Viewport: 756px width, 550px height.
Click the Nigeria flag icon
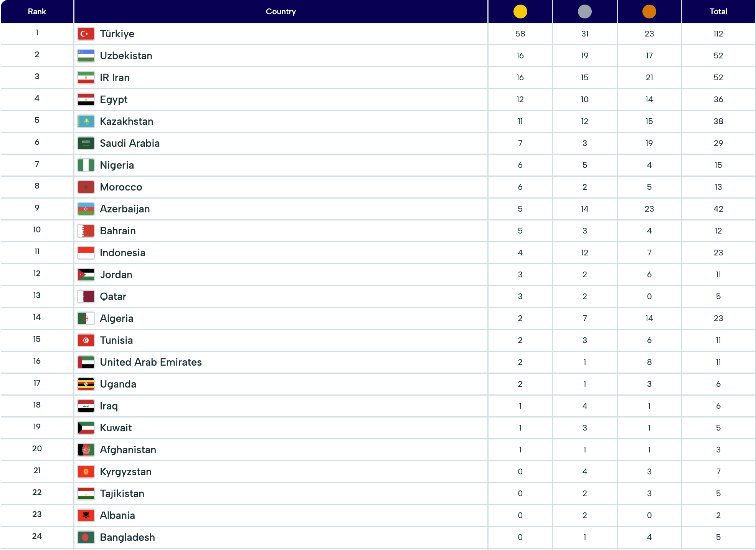pos(86,165)
